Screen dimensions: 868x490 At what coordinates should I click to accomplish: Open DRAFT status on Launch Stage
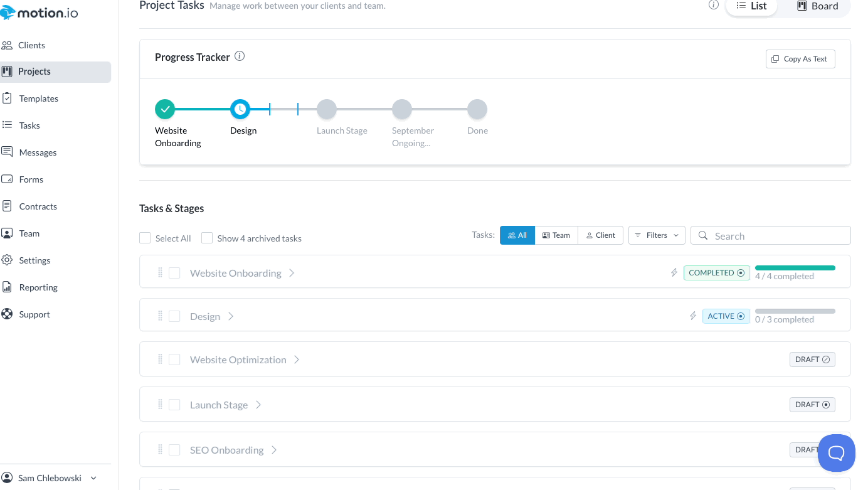coord(812,405)
